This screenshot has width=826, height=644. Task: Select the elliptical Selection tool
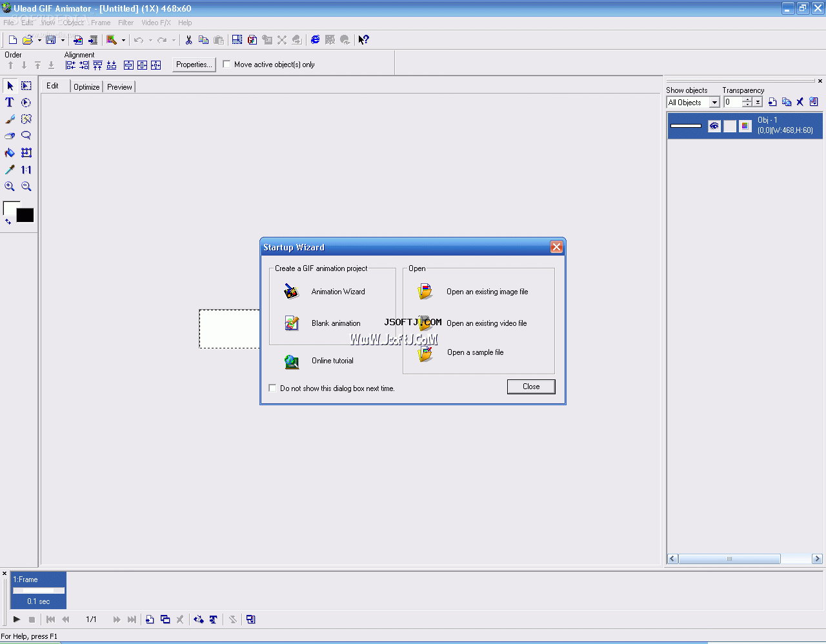(x=26, y=103)
